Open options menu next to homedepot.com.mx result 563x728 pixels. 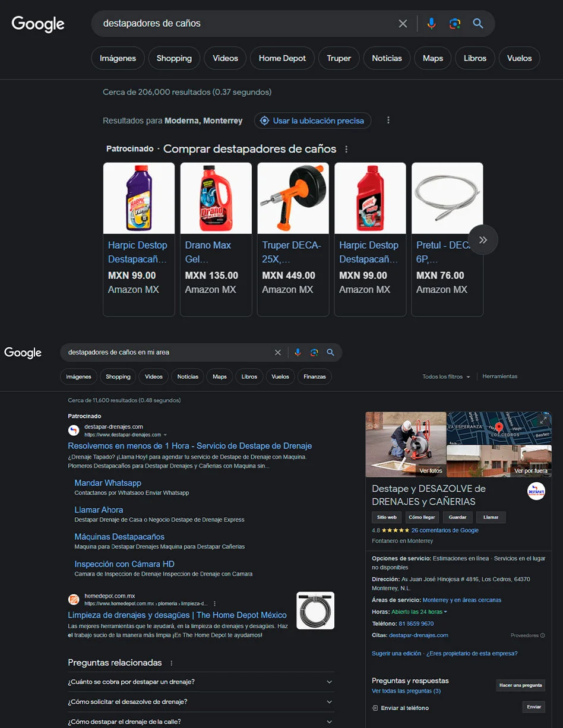coord(215,604)
